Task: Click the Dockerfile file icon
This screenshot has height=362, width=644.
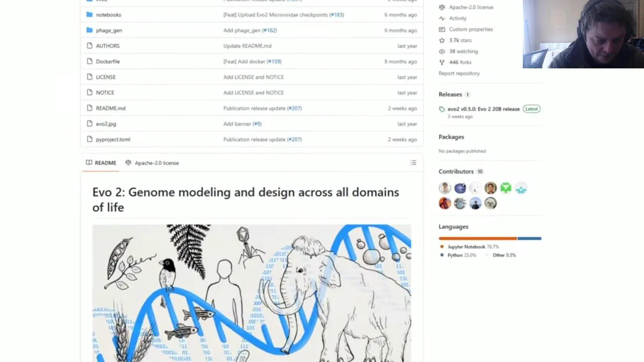Action: click(x=89, y=61)
